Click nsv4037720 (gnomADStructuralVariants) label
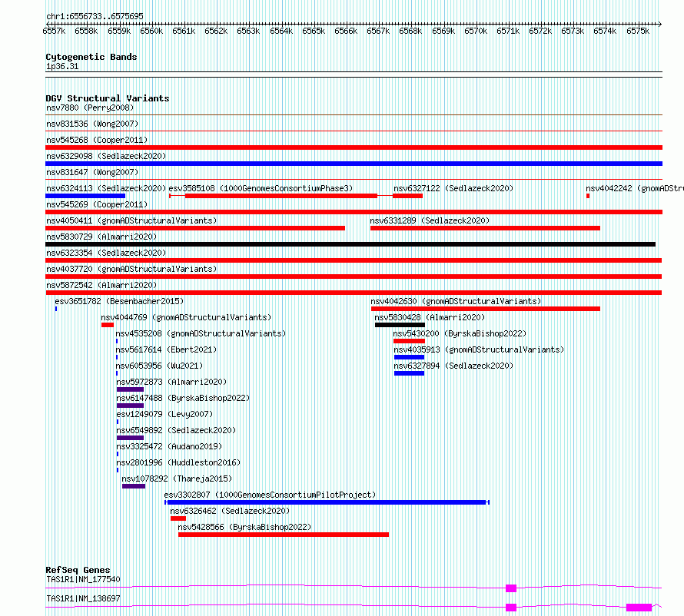 pos(131,269)
